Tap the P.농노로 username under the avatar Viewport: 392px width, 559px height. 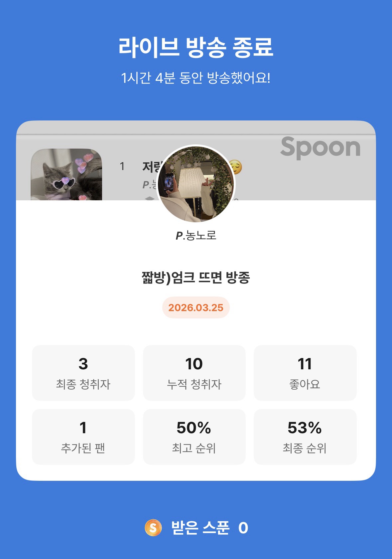pyautogui.click(x=196, y=236)
